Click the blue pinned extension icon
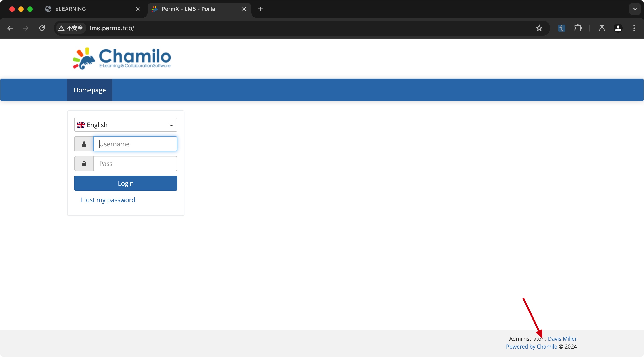The image size is (644, 357). 561,28
